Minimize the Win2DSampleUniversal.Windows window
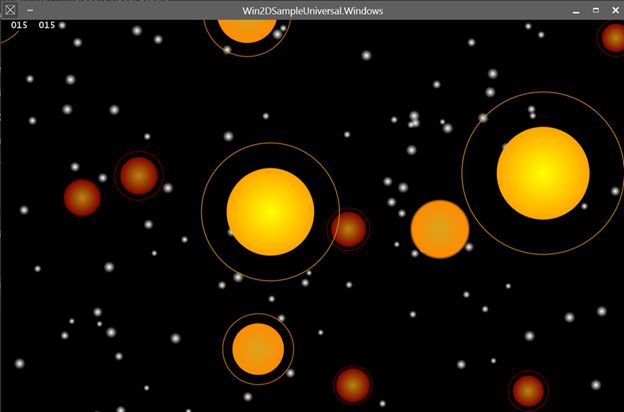The image size is (624, 412). [x=576, y=12]
